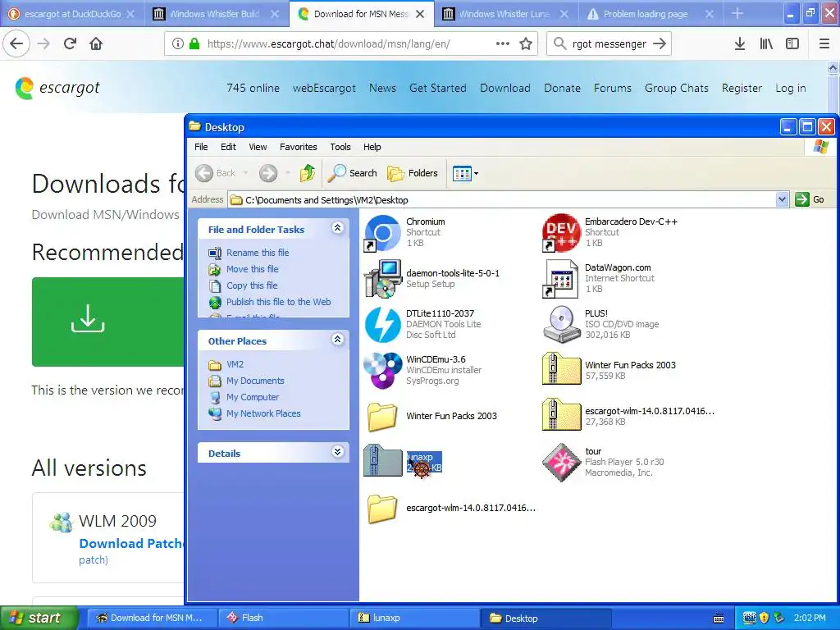Open Firefox hamburger menu
840x630 pixels.
(x=824, y=44)
